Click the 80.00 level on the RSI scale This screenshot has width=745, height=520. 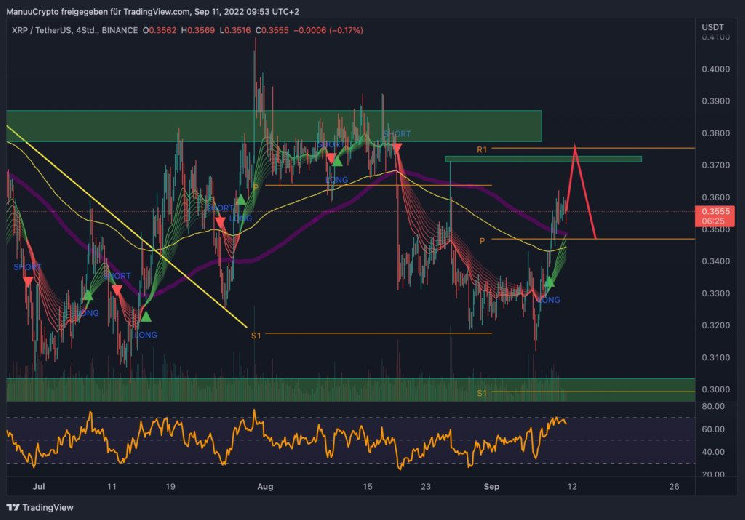712,407
